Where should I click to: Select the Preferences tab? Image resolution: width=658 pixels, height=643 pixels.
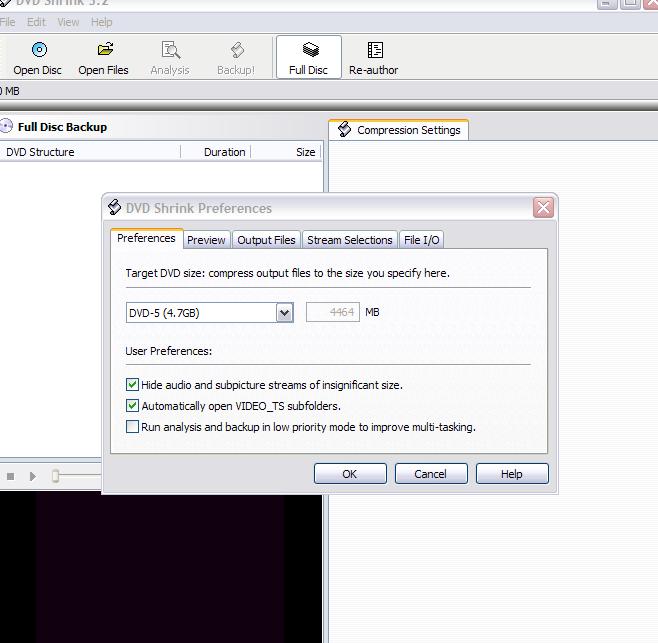point(146,238)
